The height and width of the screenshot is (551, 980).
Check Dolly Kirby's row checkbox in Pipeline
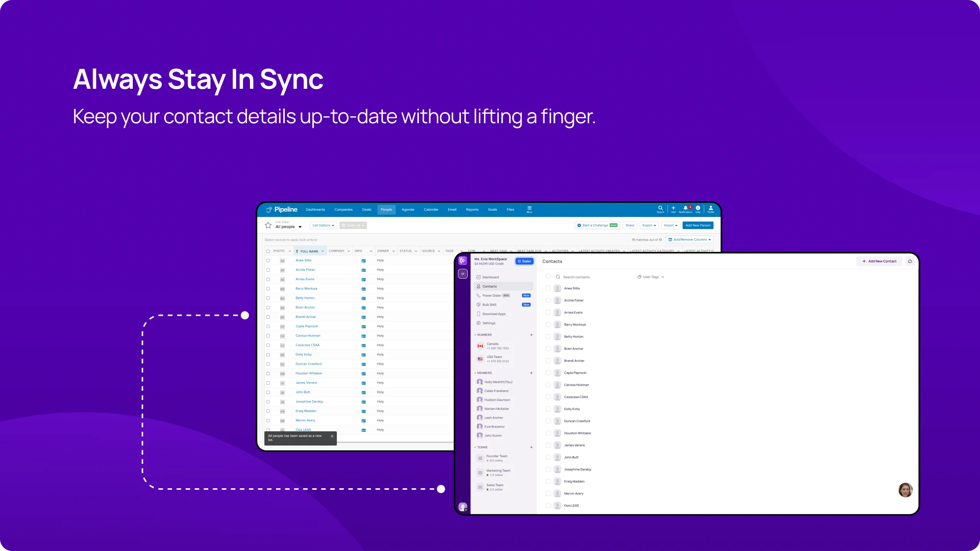[268, 355]
